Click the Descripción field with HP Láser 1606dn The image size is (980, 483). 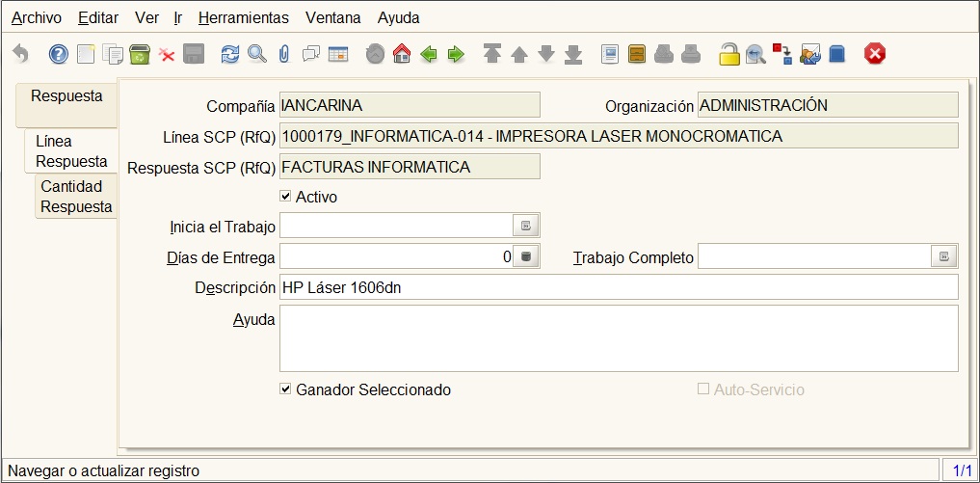pyautogui.click(x=619, y=287)
